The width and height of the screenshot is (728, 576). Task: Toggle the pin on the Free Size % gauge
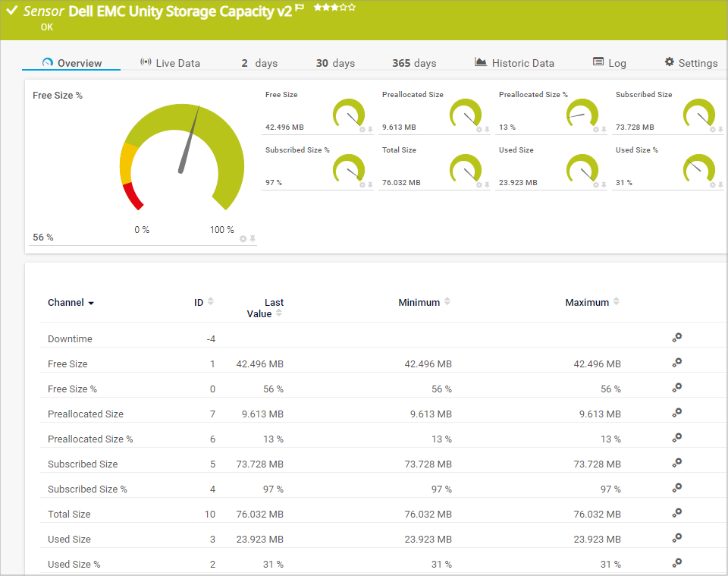pyautogui.click(x=253, y=239)
